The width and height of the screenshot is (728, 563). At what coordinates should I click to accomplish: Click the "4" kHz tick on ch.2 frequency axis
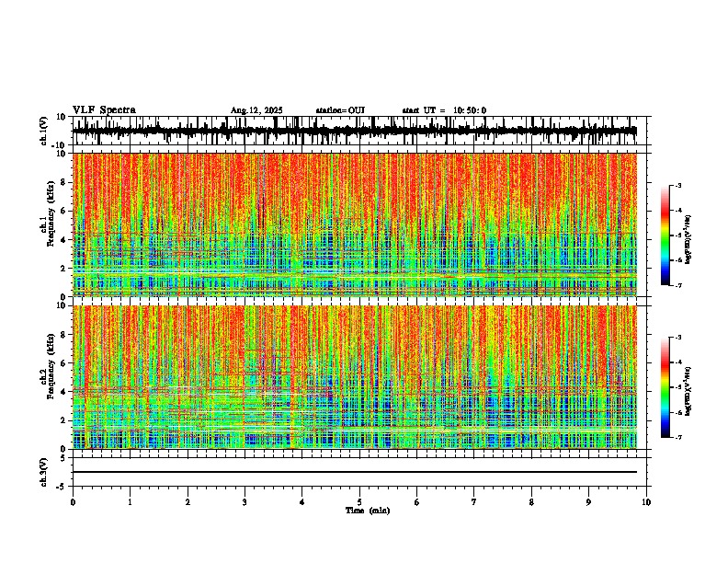pos(64,392)
